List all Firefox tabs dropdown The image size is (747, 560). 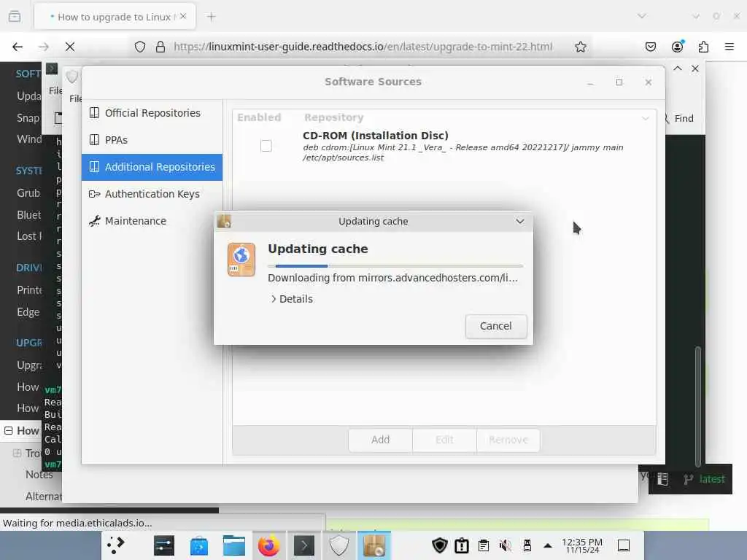(x=642, y=16)
